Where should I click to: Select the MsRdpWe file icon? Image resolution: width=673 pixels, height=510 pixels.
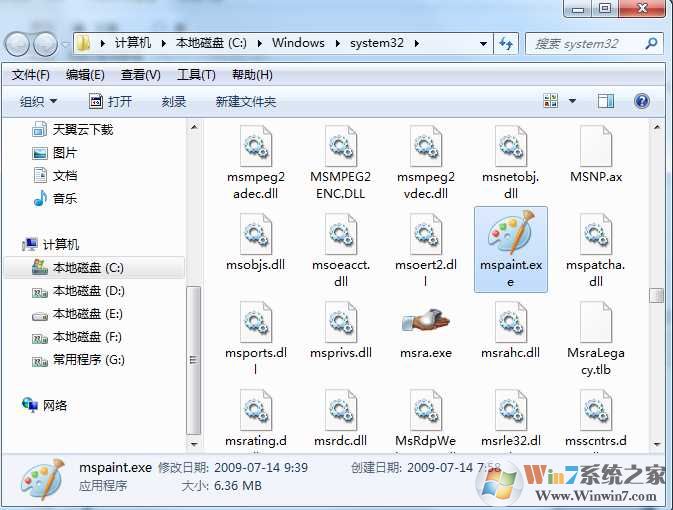pos(426,410)
